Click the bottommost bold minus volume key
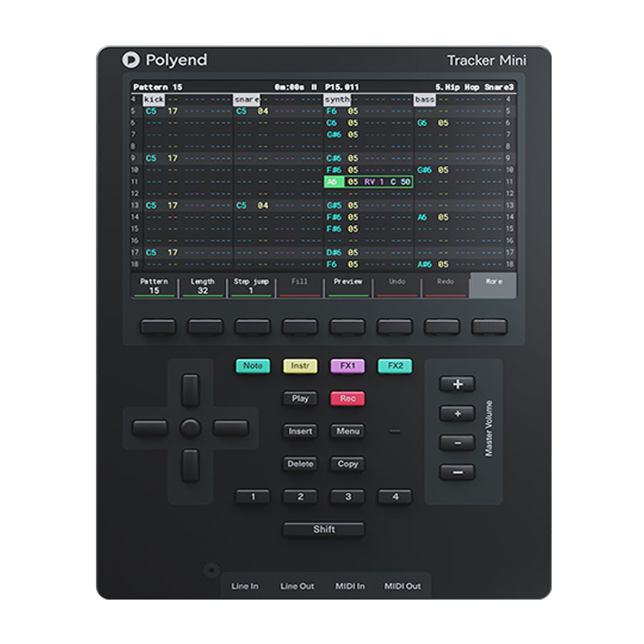This screenshot has height=644, width=644. (x=457, y=472)
